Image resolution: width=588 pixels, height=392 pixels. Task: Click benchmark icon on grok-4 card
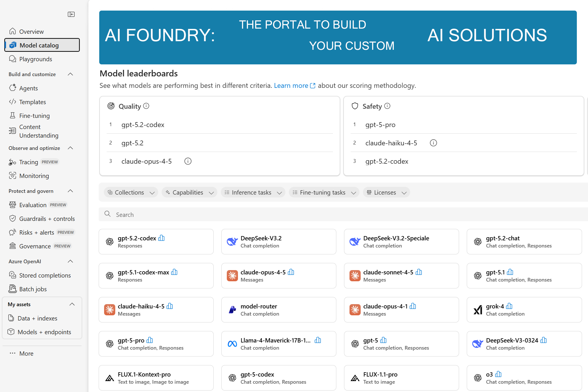[509, 306]
